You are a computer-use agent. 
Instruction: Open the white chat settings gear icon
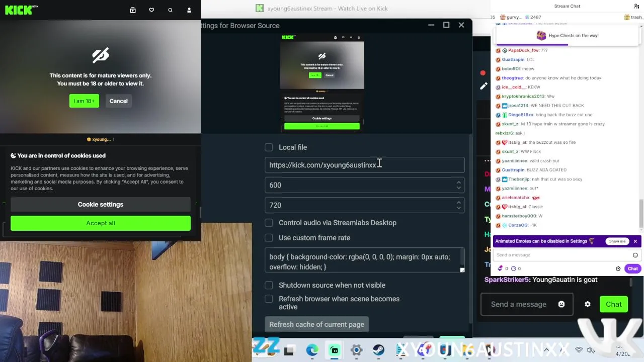coord(618,268)
